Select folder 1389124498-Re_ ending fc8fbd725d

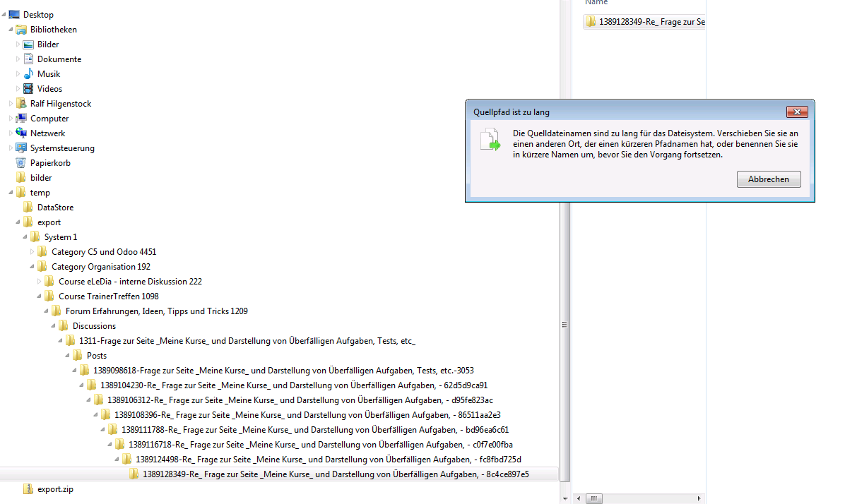click(x=329, y=460)
